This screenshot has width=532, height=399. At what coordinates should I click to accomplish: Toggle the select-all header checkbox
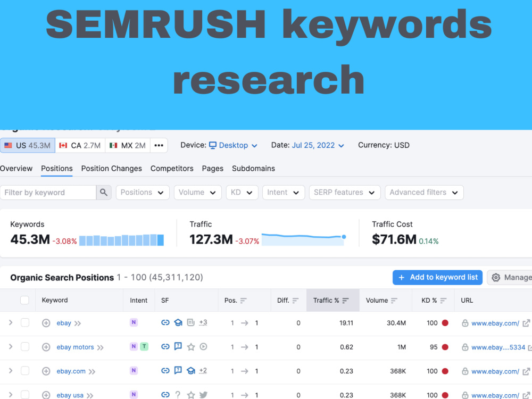tap(24, 300)
